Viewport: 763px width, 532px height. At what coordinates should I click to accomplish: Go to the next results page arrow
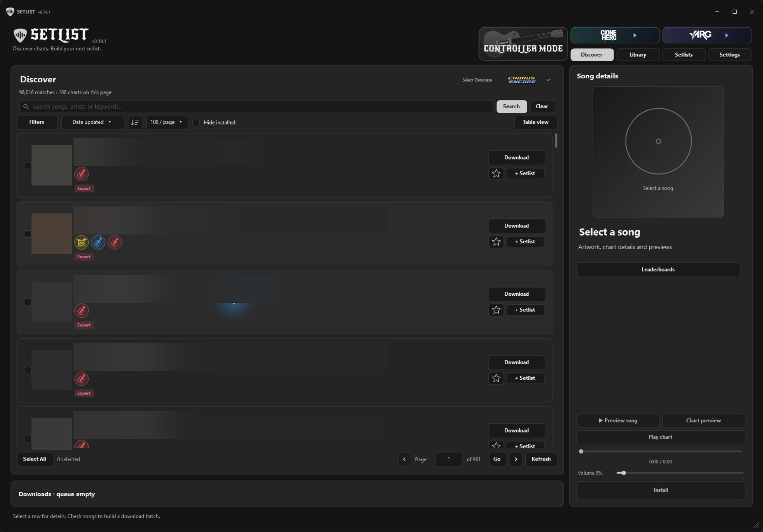click(516, 459)
